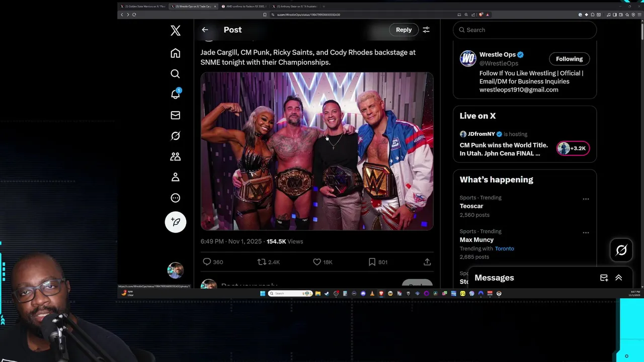
Task: Open more options for Teoscar trend
Action: [x=586, y=199]
